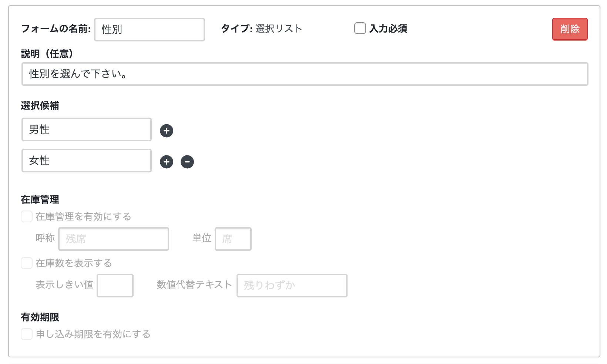
Task: Click the 単位 unit input field
Action: coord(233,239)
